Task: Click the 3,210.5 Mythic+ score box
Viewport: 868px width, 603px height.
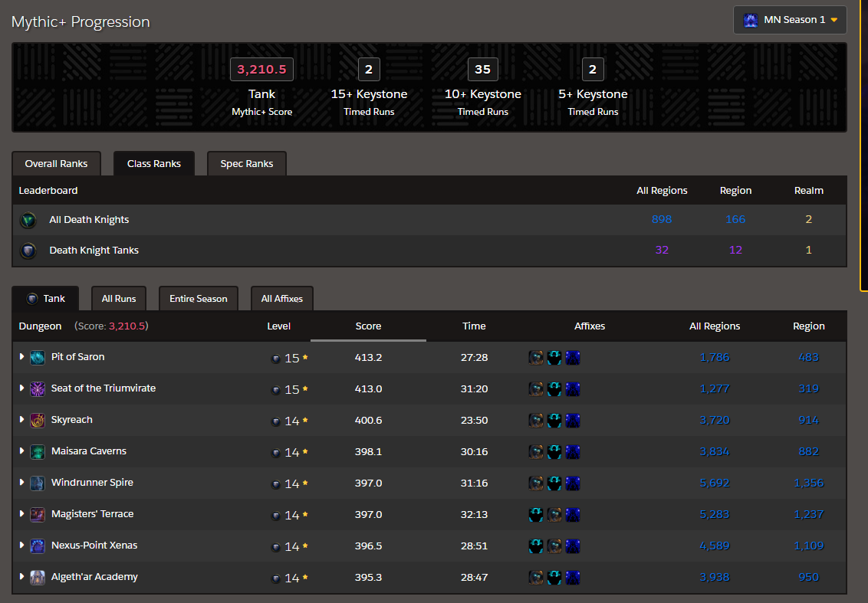Action: (261, 69)
